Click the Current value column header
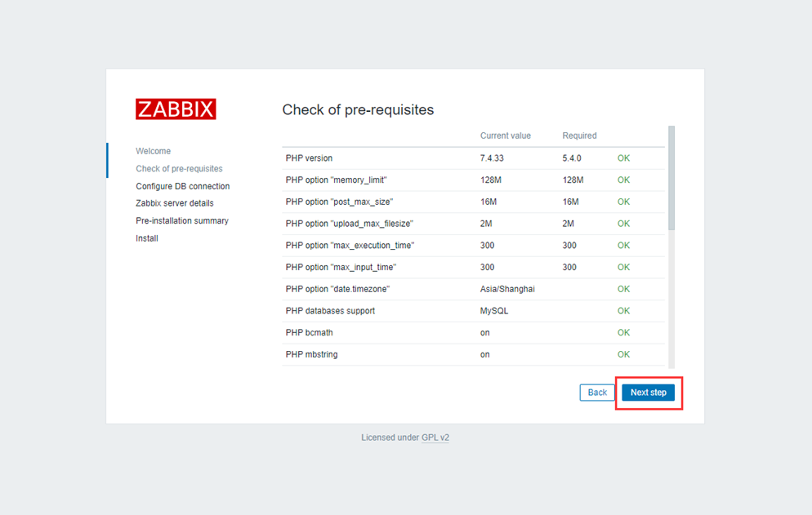This screenshot has width=812, height=515. pos(506,135)
